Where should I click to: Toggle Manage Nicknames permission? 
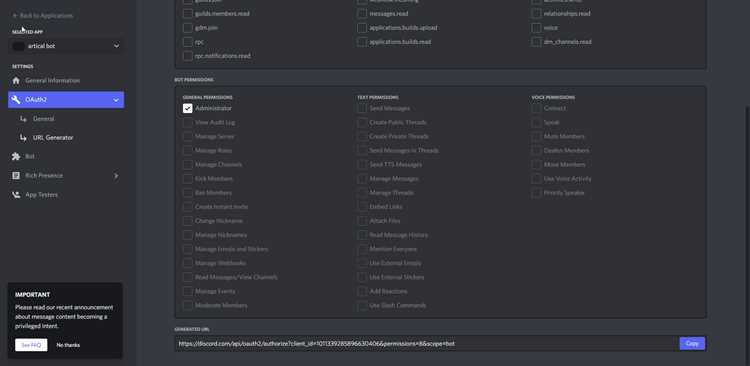pyautogui.click(x=188, y=235)
